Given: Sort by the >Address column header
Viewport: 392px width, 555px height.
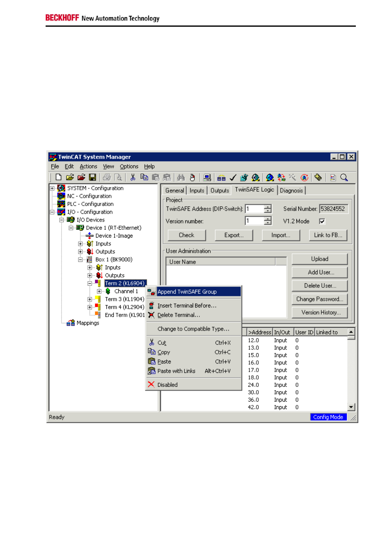Looking at the screenshot, I should 260,332.
